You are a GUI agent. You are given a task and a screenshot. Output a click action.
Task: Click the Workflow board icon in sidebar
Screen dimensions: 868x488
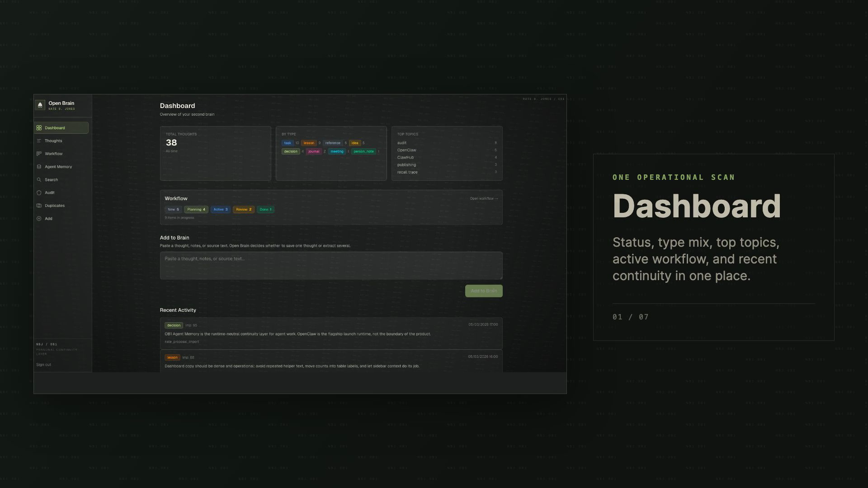[39, 154]
